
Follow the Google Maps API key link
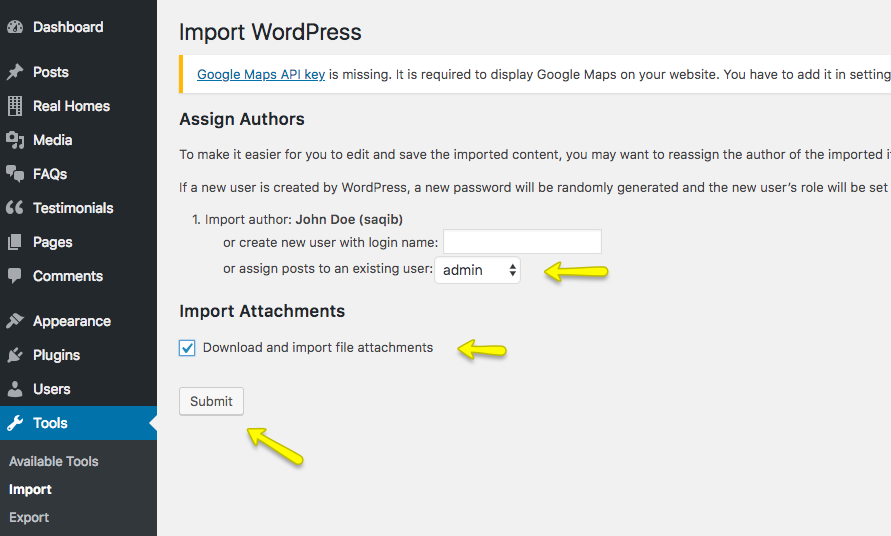coord(261,74)
